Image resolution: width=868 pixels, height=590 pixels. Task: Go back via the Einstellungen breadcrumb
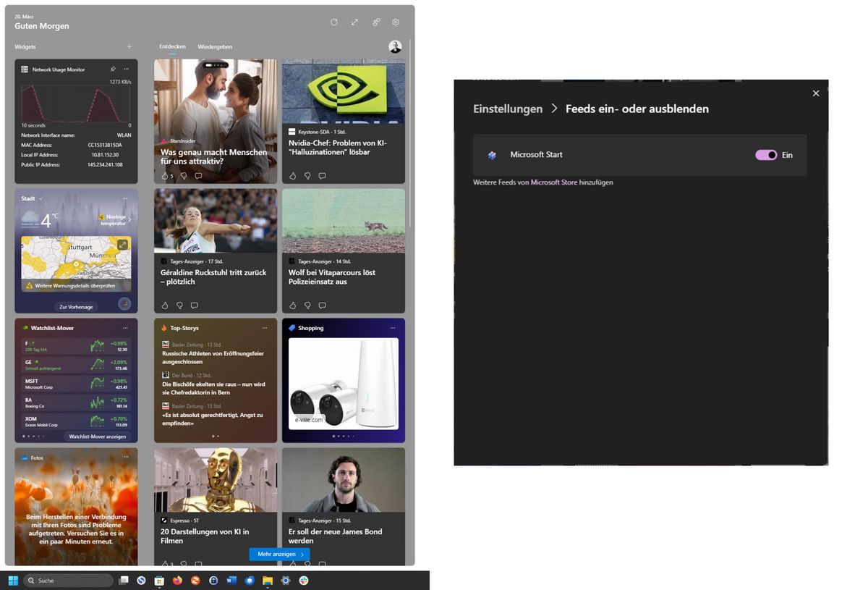pyautogui.click(x=507, y=109)
